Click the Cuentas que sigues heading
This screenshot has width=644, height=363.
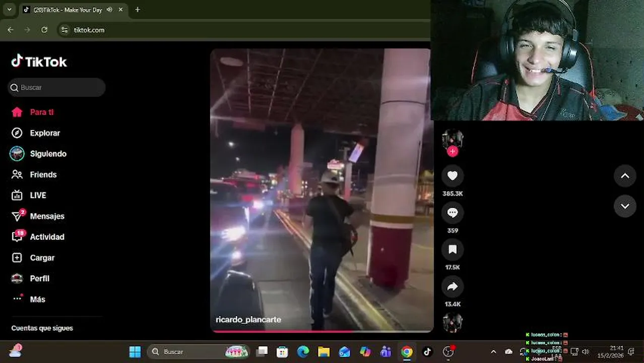(42, 328)
